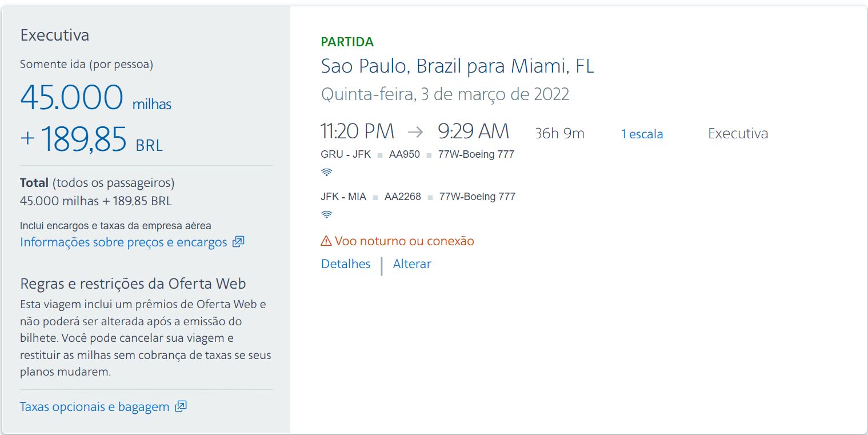Click the Regras e restrições da Oferta Web heading

pyautogui.click(x=133, y=284)
